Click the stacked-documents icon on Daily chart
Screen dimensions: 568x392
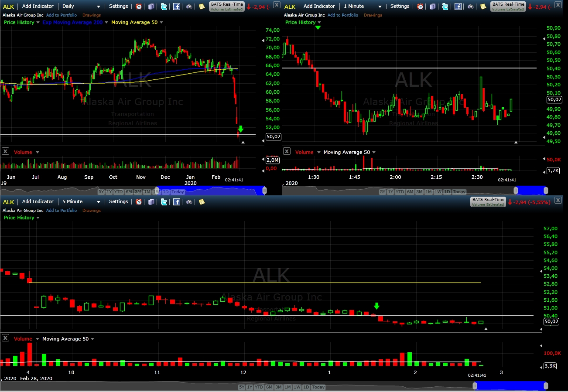coord(151,7)
